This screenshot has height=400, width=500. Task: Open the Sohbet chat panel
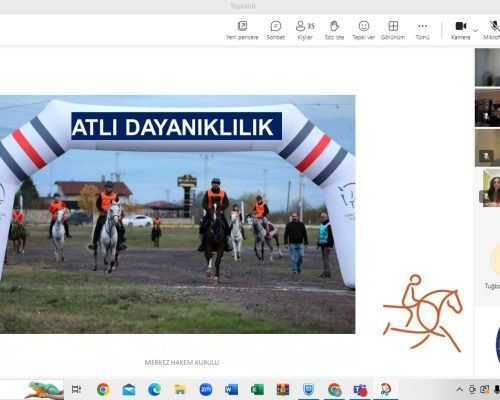pos(276,30)
